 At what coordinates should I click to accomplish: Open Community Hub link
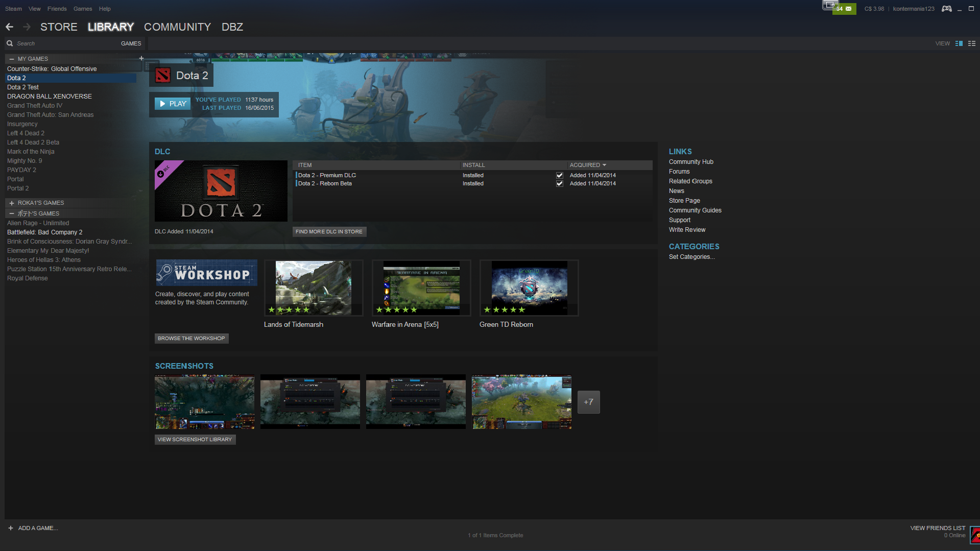pyautogui.click(x=691, y=162)
